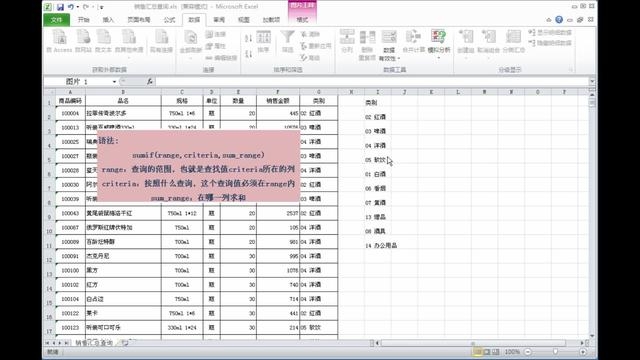Switch to Page Break Preview button

[496, 351]
